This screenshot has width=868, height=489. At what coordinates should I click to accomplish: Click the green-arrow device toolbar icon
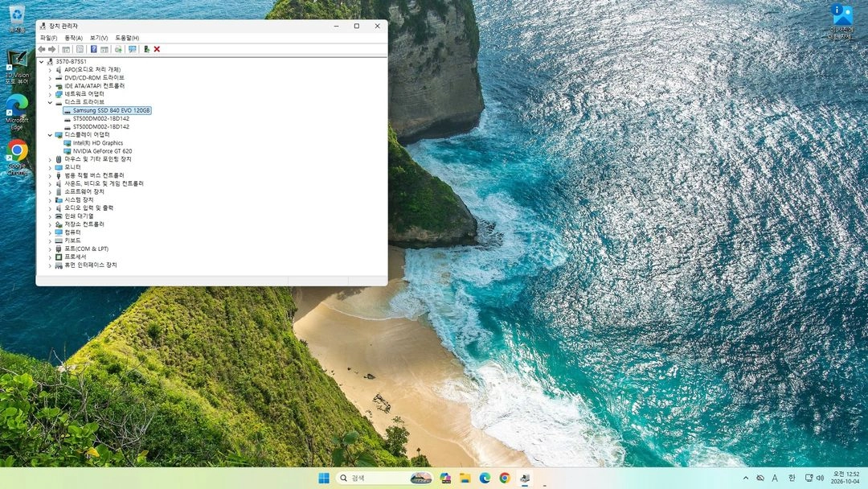click(146, 49)
